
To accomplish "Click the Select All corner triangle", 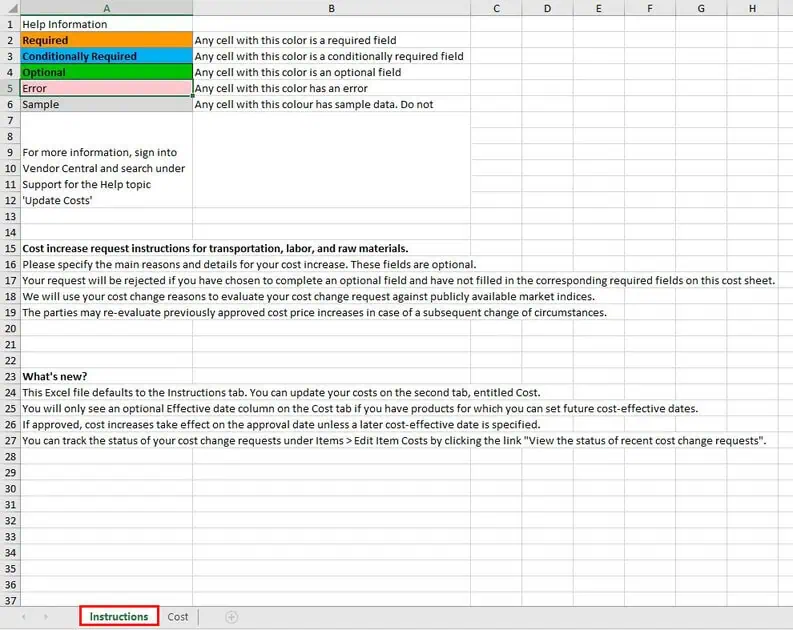I will (12, 8).
